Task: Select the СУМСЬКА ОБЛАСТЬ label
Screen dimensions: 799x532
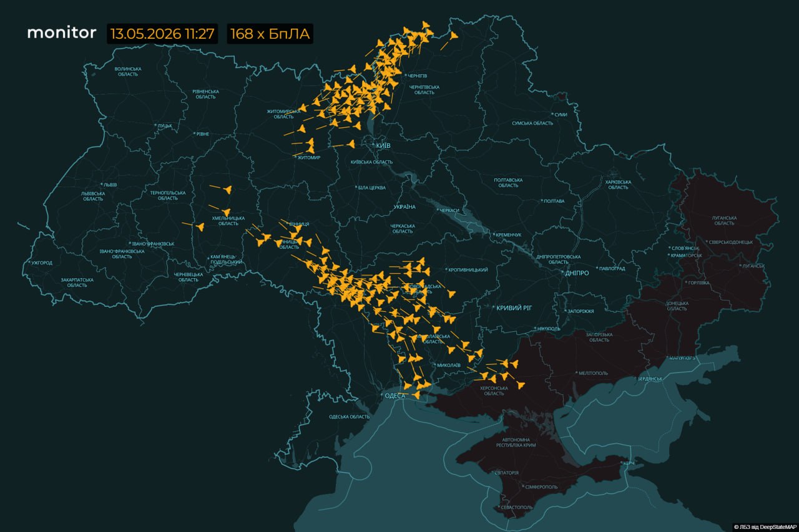Action: pyautogui.click(x=532, y=123)
